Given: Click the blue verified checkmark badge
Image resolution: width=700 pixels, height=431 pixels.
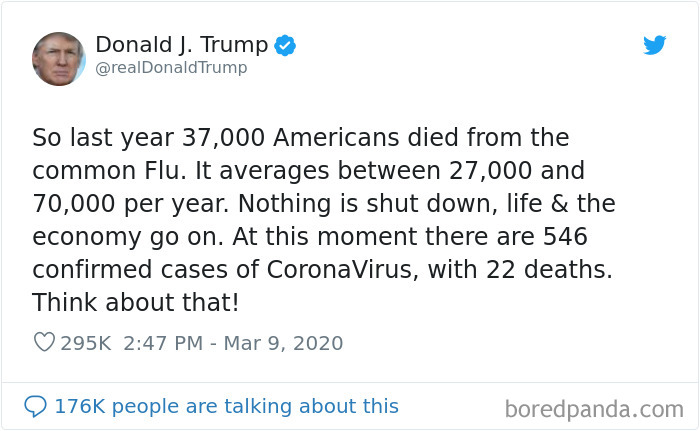Looking at the screenshot, I should [285, 45].
